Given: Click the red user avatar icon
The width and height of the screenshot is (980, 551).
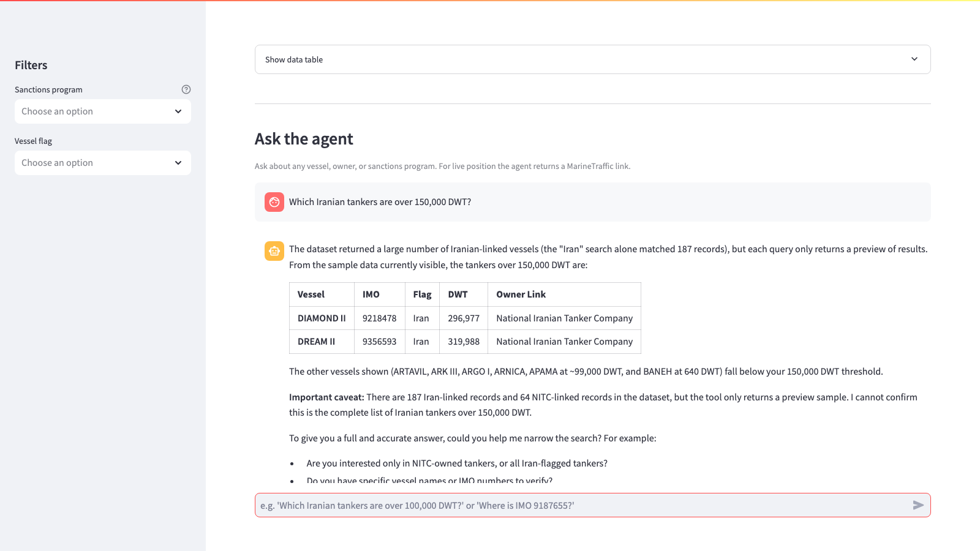Looking at the screenshot, I should (274, 202).
